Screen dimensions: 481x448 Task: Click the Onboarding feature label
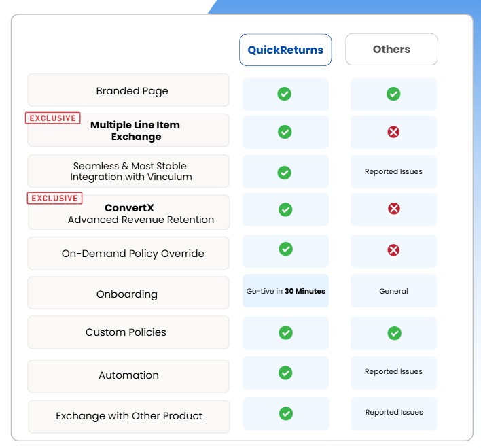[128, 294]
